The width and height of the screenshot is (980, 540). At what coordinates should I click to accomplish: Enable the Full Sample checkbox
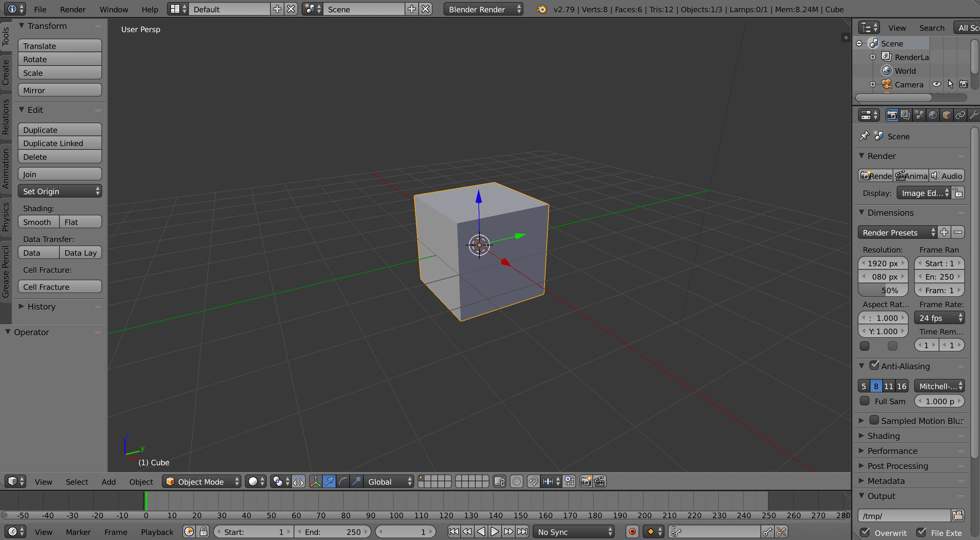(864, 401)
